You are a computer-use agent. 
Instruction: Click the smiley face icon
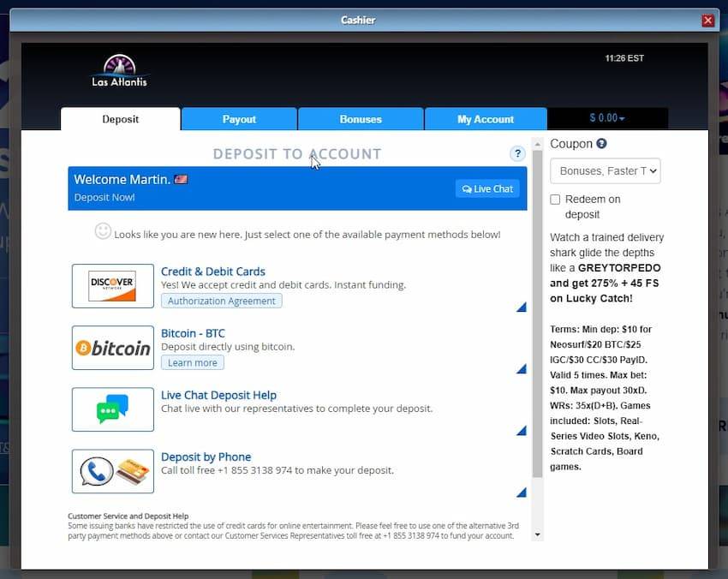point(103,231)
